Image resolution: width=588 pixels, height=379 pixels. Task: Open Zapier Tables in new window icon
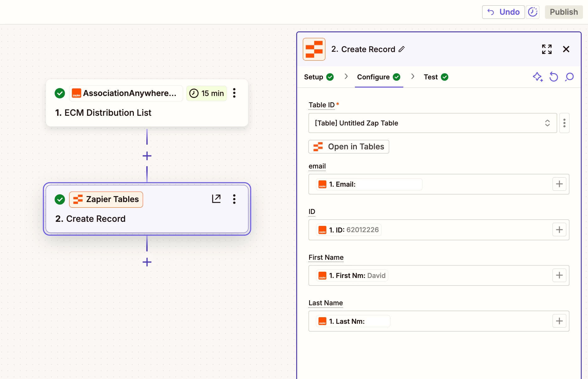point(216,199)
